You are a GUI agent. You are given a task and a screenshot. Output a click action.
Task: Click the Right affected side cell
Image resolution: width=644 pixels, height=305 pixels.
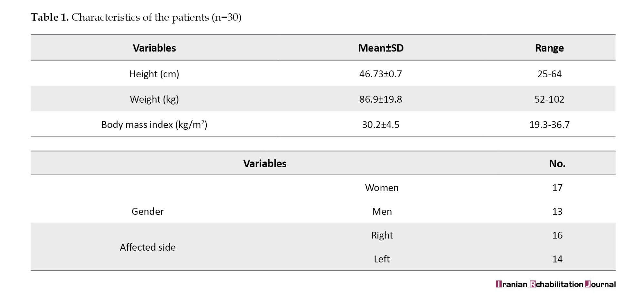coord(382,235)
